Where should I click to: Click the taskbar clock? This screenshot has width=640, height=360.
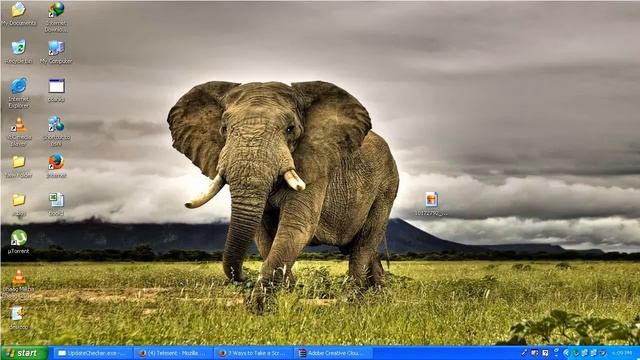[622, 353]
